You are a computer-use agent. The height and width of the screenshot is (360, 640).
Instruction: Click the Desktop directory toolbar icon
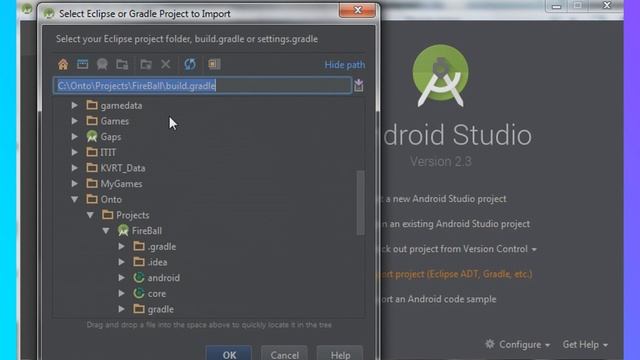point(82,64)
